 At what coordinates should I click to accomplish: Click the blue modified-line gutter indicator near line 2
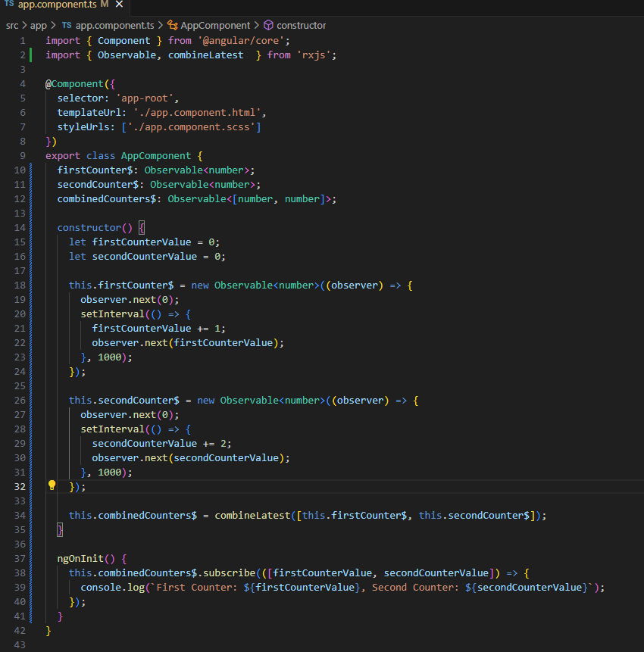[30, 55]
